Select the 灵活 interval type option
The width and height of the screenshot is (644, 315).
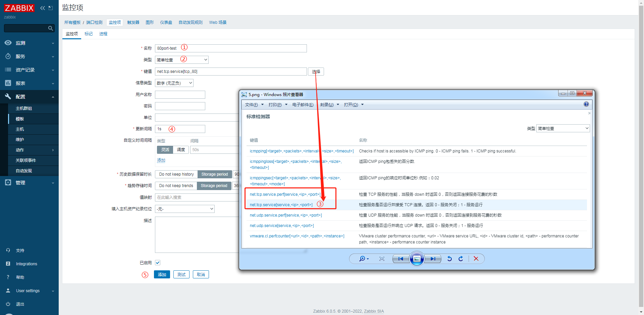tap(165, 150)
